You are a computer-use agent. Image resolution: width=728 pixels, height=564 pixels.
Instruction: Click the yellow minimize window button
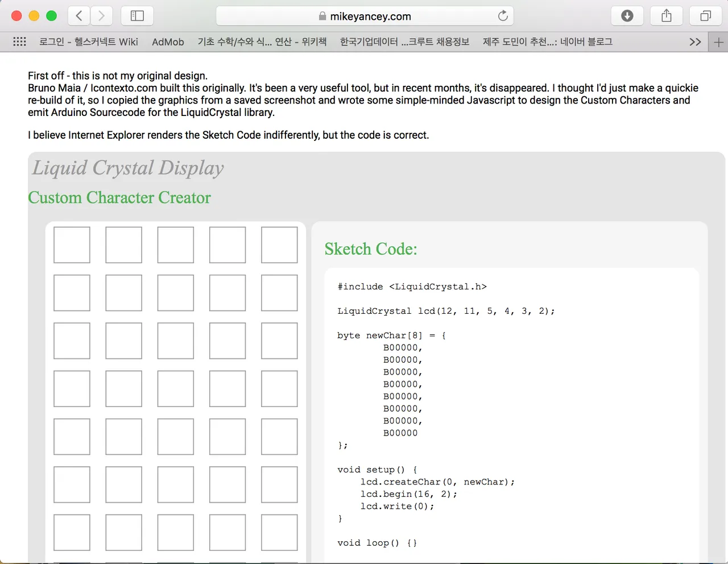click(x=34, y=16)
